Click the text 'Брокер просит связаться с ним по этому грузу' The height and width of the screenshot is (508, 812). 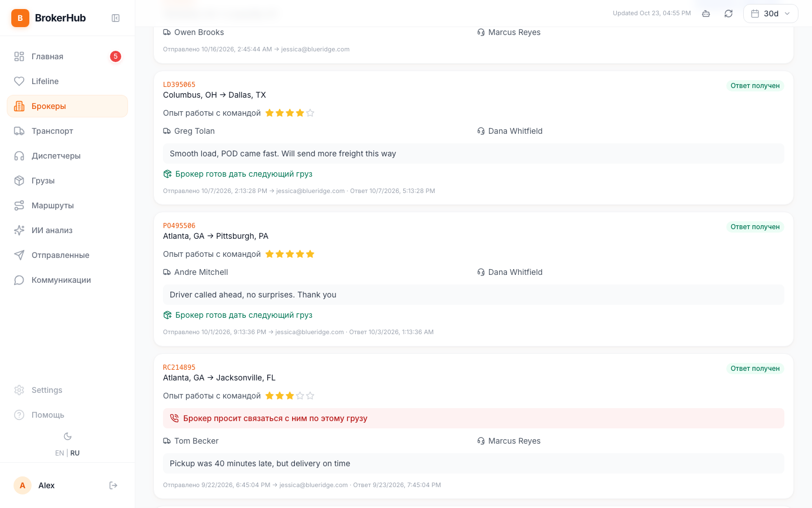[275, 418]
